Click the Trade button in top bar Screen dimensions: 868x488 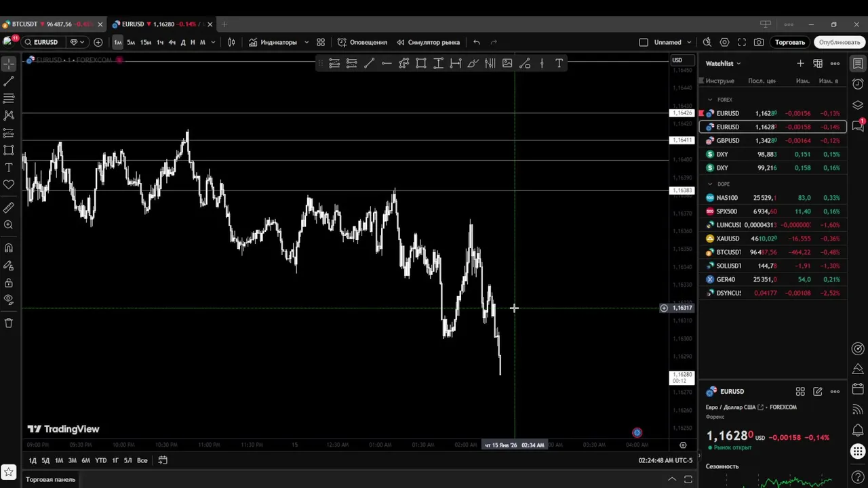pyautogui.click(x=790, y=42)
